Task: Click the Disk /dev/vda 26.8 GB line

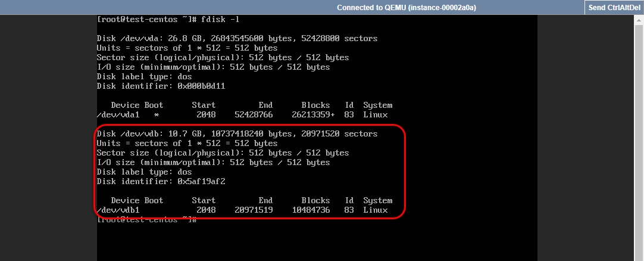Action: click(x=237, y=38)
